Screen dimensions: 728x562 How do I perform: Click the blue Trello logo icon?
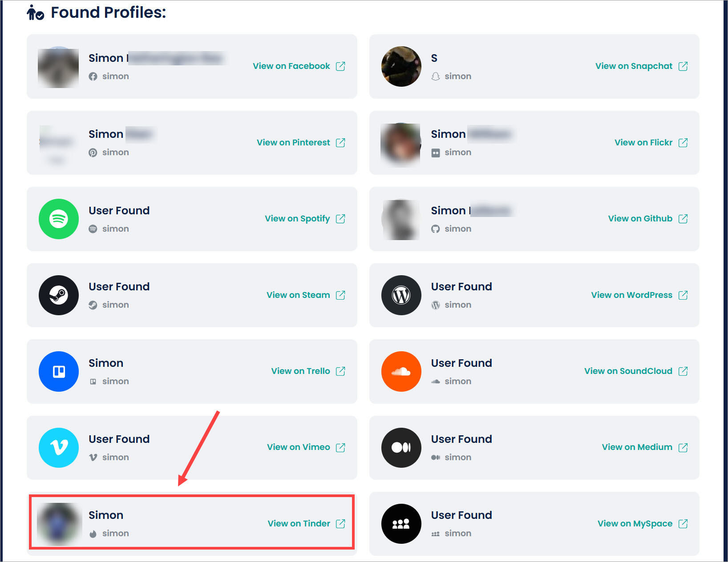point(59,371)
